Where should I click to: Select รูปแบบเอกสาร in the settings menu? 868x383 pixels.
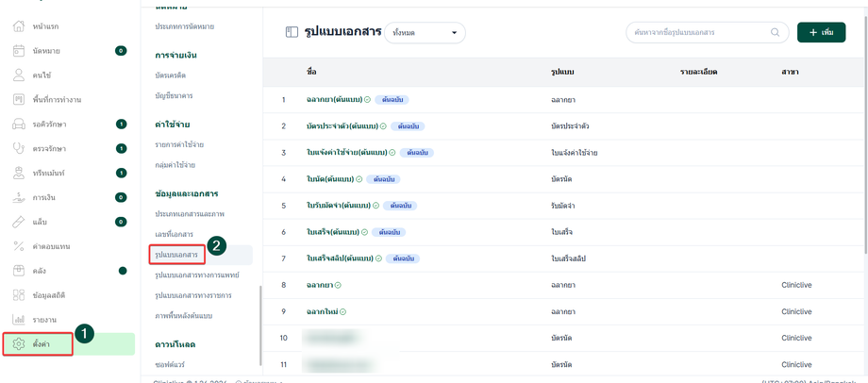tap(178, 255)
